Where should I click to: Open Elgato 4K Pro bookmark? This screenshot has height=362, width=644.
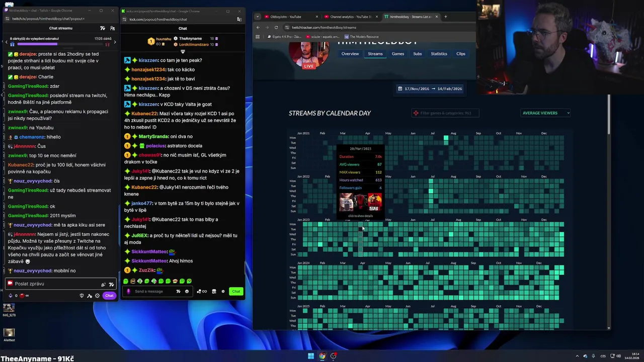(x=284, y=37)
